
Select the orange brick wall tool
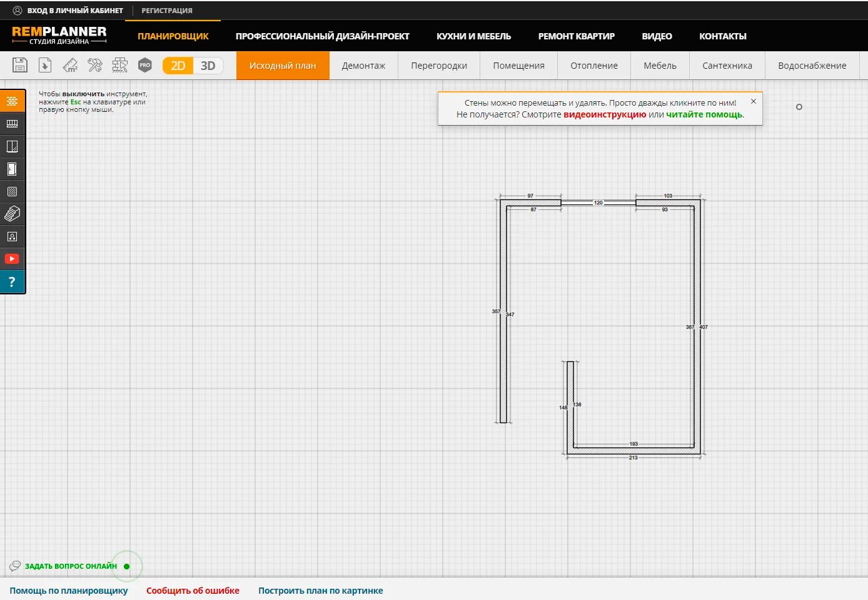tap(12, 101)
